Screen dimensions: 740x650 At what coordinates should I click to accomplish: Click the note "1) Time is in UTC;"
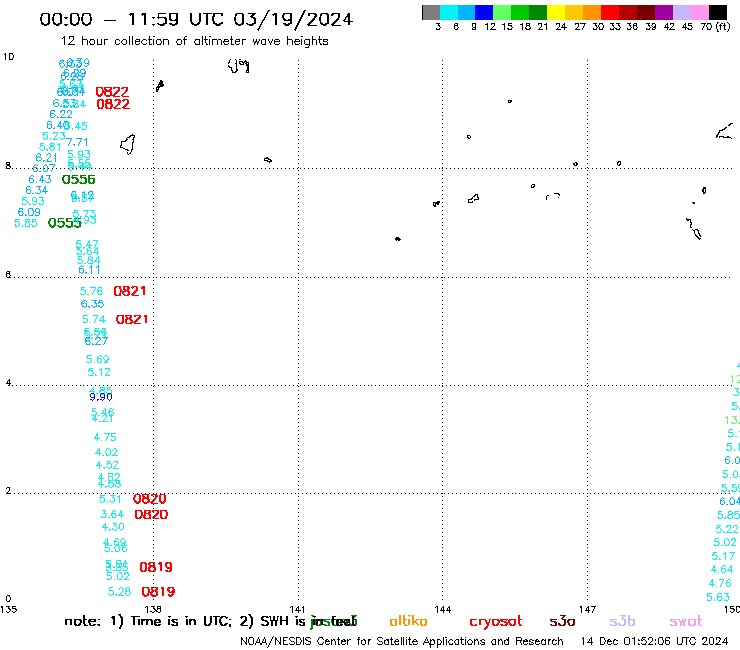pos(171,622)
